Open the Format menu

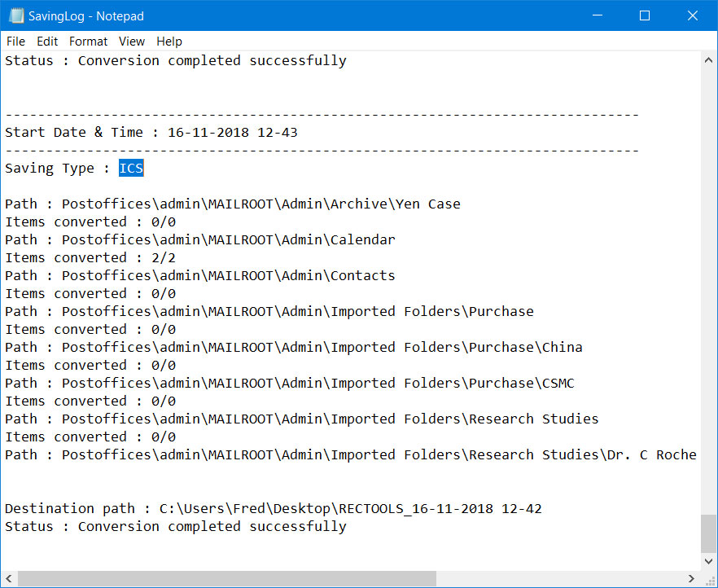pos(88,42)
